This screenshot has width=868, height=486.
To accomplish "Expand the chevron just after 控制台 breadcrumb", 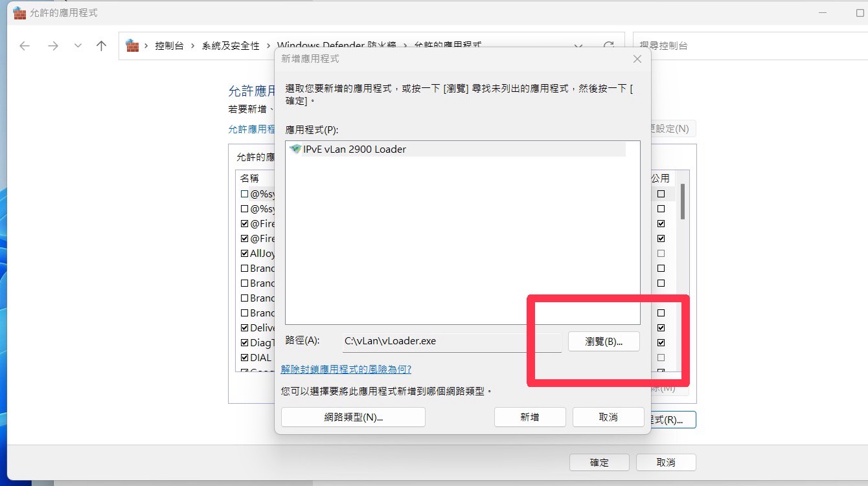I will pos(193,46).
